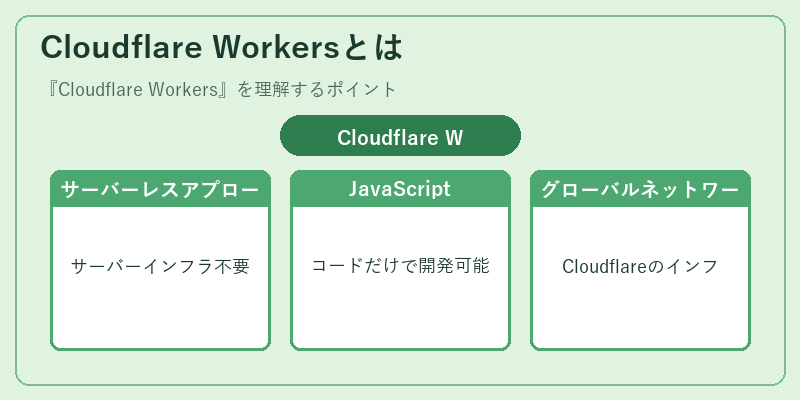Click the 'JavaScript' card header
The image size is (800, 400).
[401, 189]
